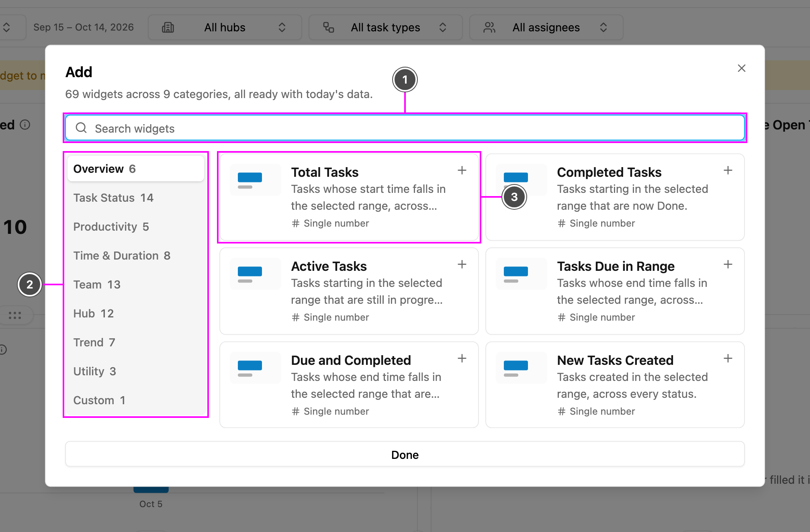The image size is (810, 532).
Task: Add the Due and Completed widget
Action: click(462, 358)
